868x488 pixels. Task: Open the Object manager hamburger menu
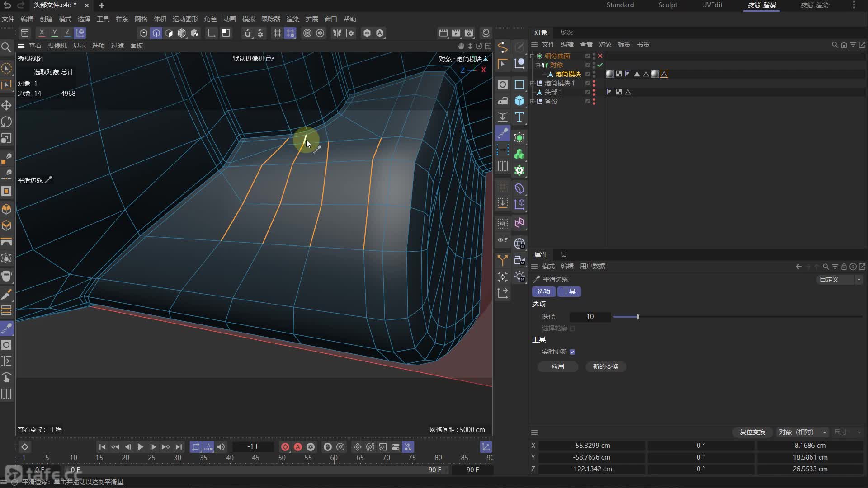point(534,44)
